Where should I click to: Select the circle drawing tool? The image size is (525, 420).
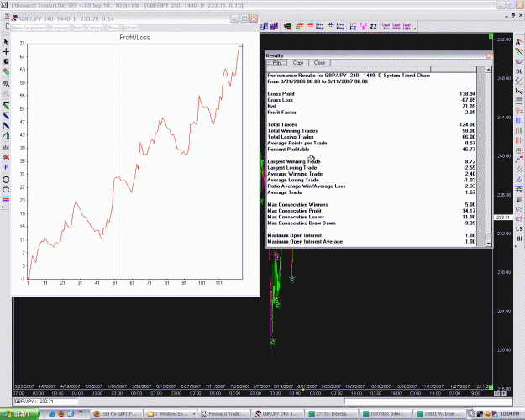coord(6,180)
